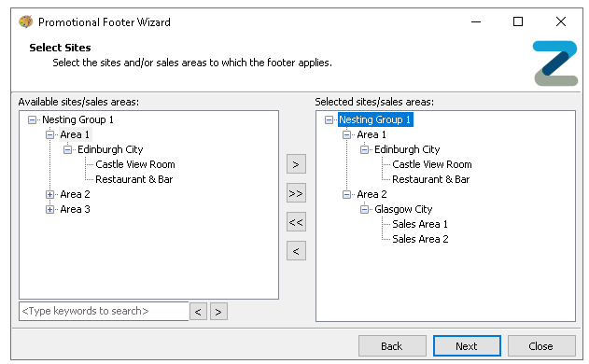
Task: Select Area 3 in Available tree
Action: click(x=75, y=209)
